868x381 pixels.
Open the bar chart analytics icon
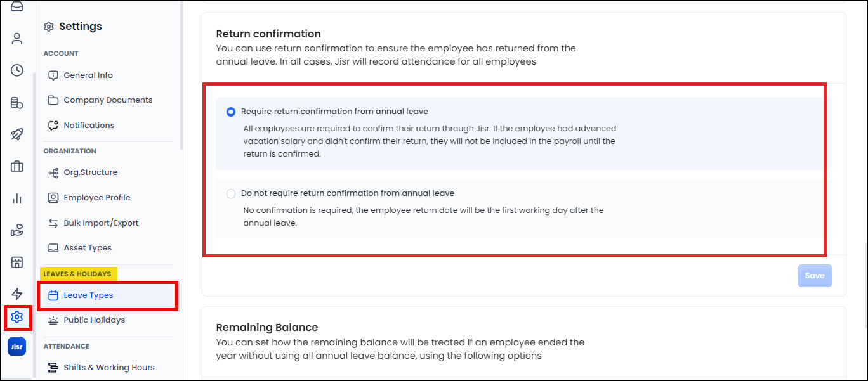click(x=17, y=199)
